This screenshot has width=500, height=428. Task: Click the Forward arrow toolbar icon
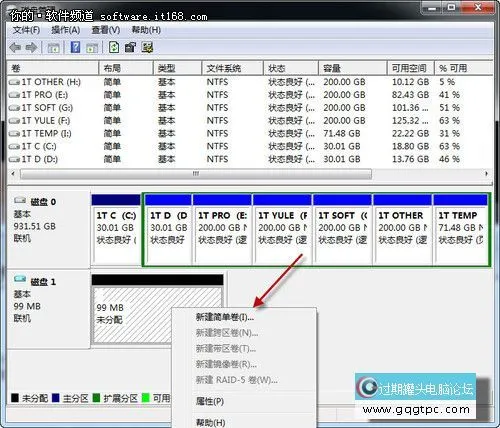click(x=31, y=48)
